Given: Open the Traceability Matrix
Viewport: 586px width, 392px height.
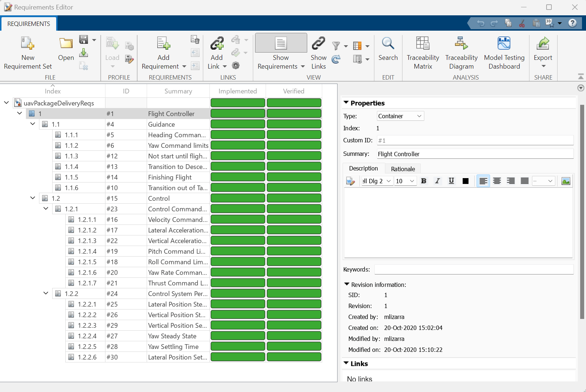Looking at the screenshot, I should (x=423, y=52).
